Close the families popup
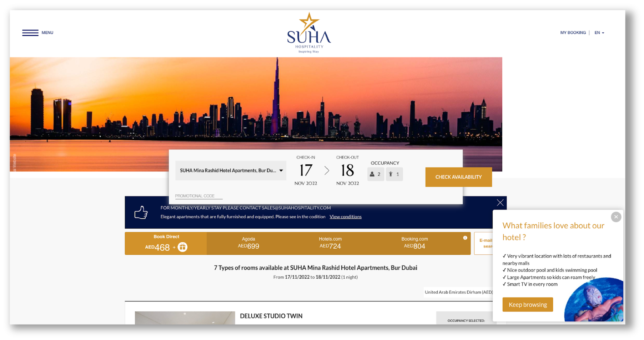644x340 pixels. point(616,217)
